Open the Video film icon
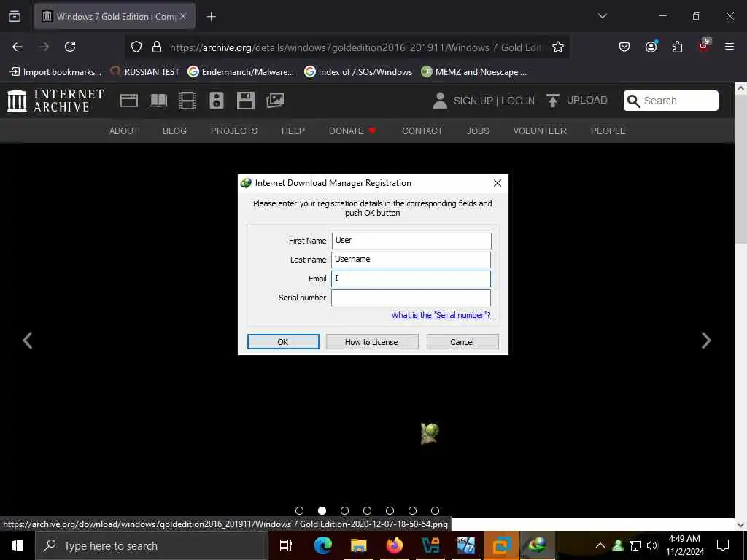Screen dimensions: 747x560 (187, 101)
